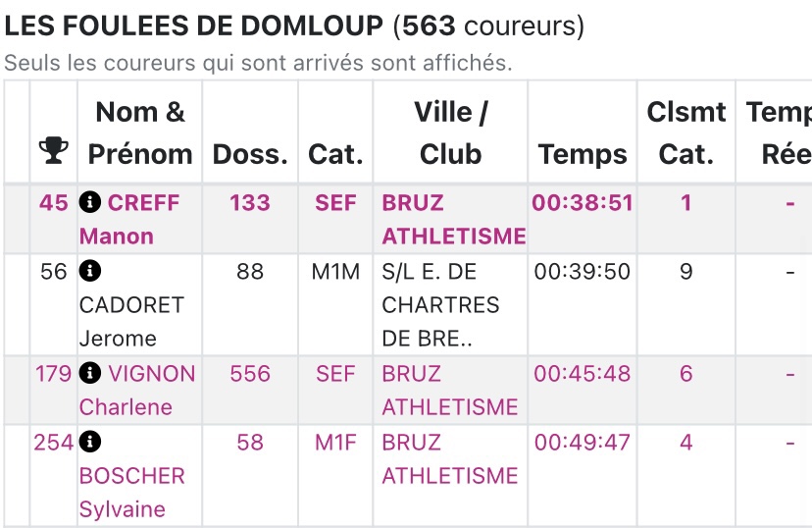The height and width of the screenshot is (528, 812).
Task: Click the M1F category cell
Action: (x=335, y=443)
